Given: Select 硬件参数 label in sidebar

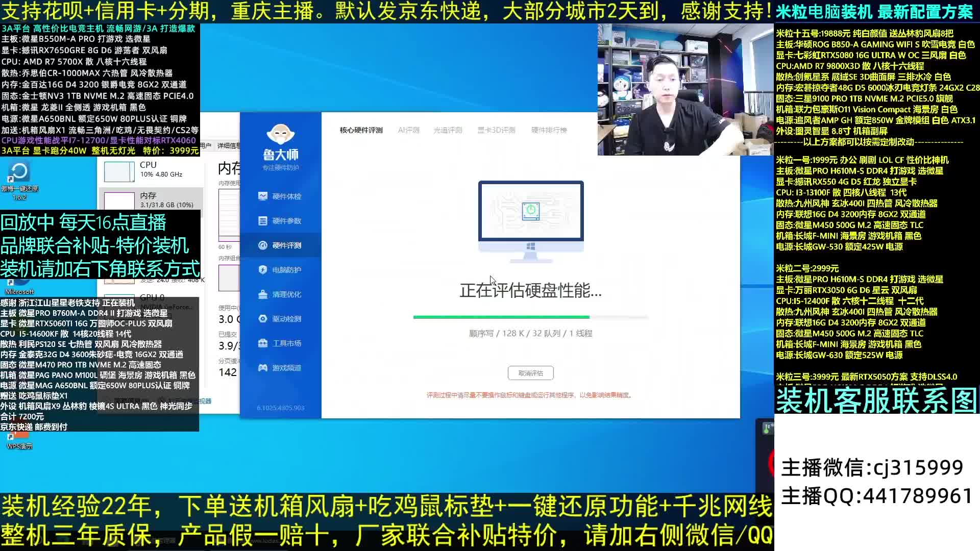Looking at the screenshot, I should click(x=286, y=221).
